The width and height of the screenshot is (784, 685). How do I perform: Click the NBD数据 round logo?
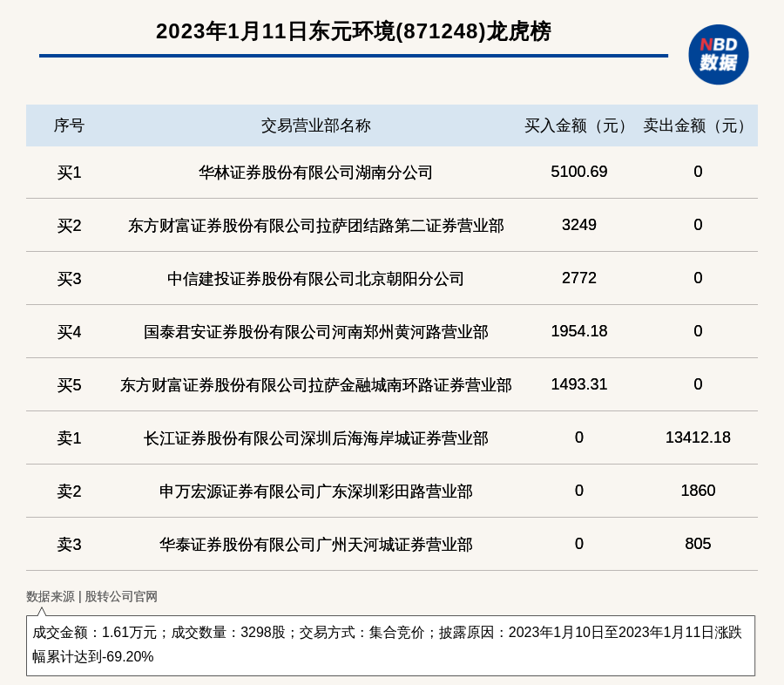pos(718,55)
